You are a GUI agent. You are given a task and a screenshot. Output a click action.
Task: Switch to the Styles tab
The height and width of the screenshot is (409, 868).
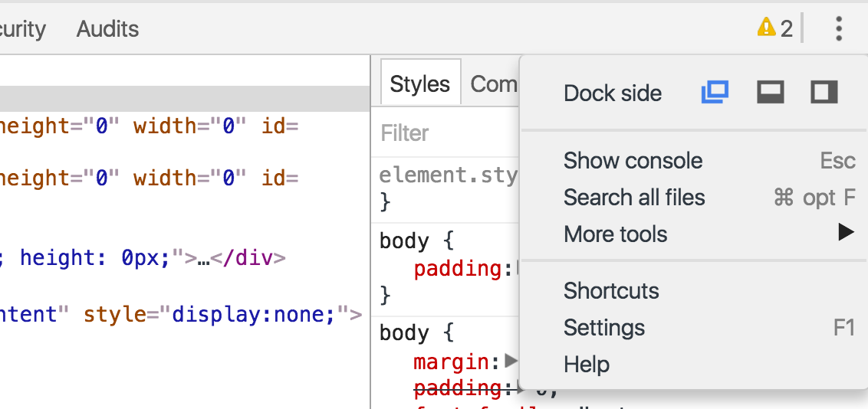coord(420,83)
